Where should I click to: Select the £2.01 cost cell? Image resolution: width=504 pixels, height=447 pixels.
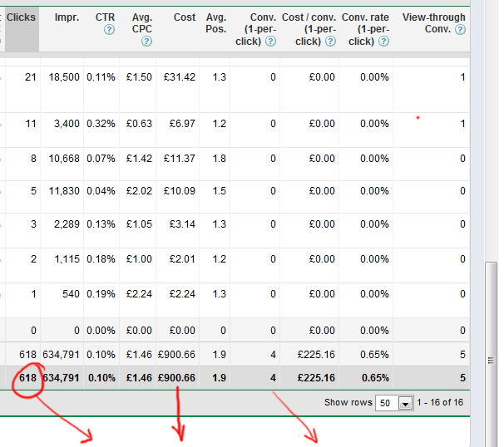tap(182, 259)
